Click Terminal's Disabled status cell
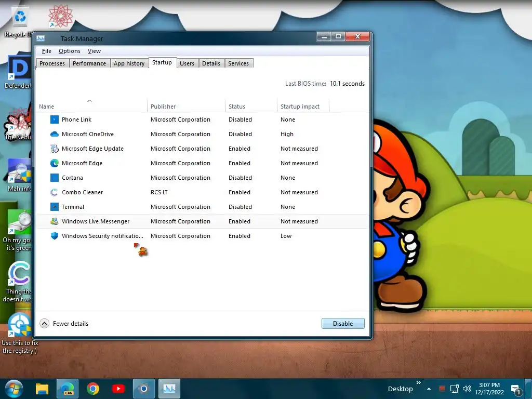Screen dimensions: 532x399 240,207
